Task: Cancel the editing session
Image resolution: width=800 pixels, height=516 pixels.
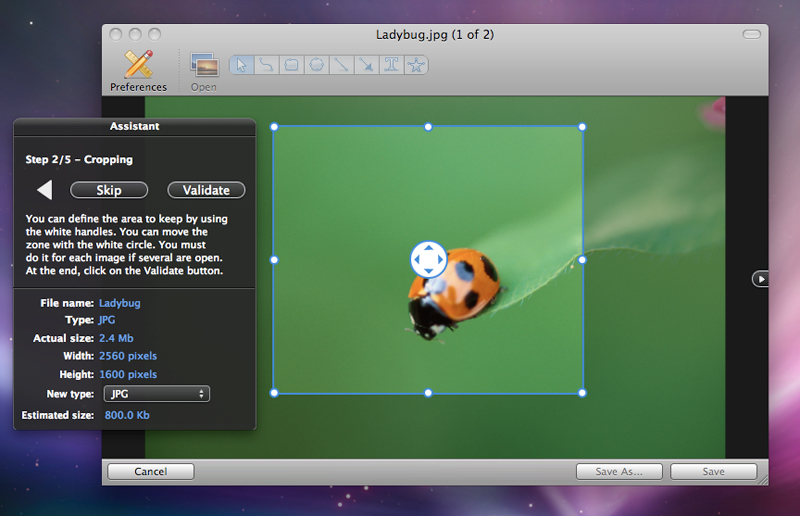Action: pos(151,472)
